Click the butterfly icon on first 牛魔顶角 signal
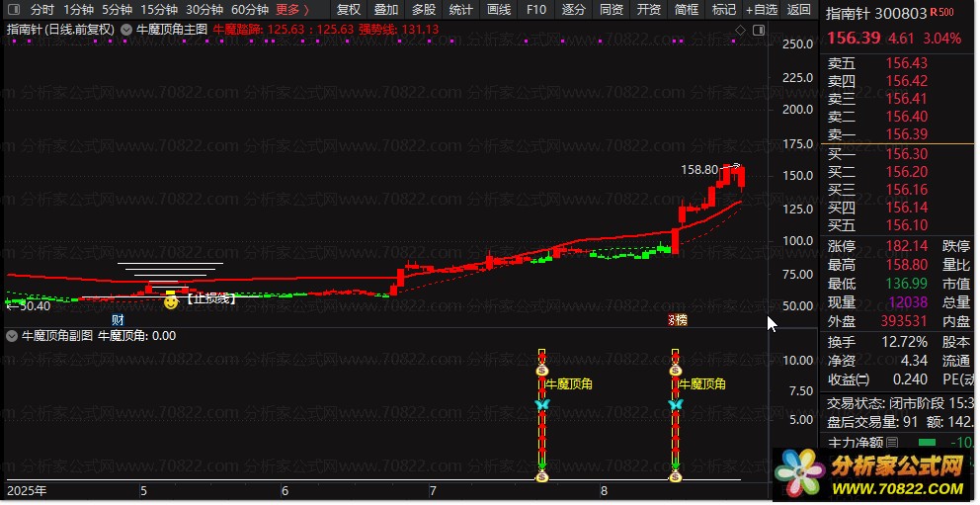 pos(542,404)
